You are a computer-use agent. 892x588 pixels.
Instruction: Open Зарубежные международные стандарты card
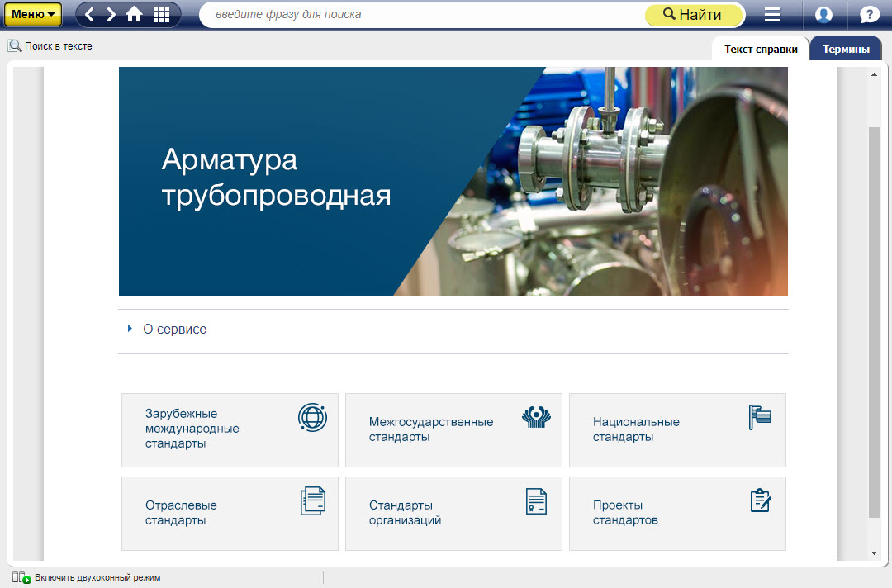tap(230, 430)
